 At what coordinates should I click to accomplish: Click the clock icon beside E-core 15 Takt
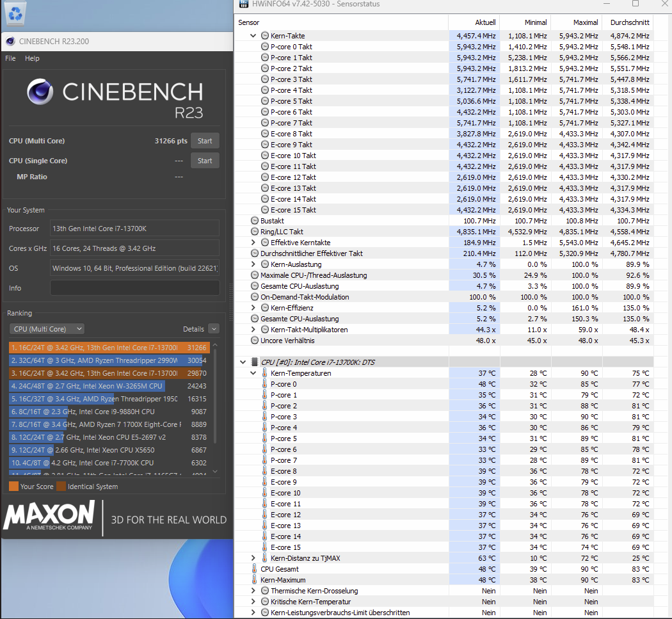tap(265, 210)
